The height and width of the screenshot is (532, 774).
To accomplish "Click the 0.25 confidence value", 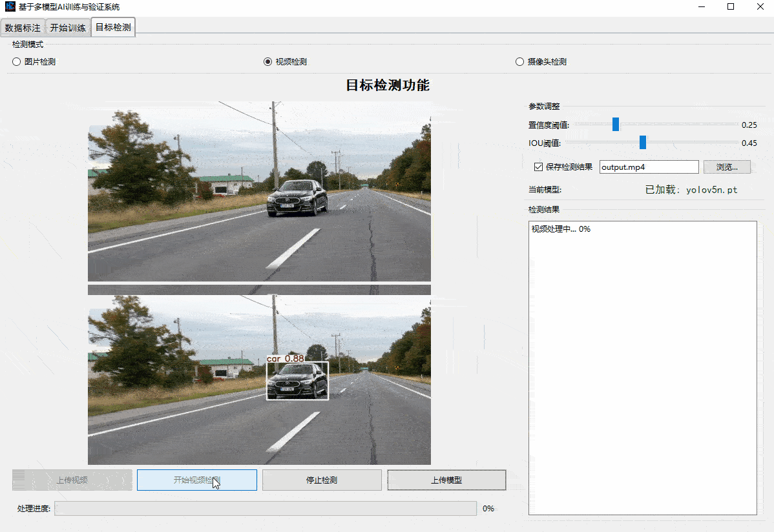I will [749, 125].
